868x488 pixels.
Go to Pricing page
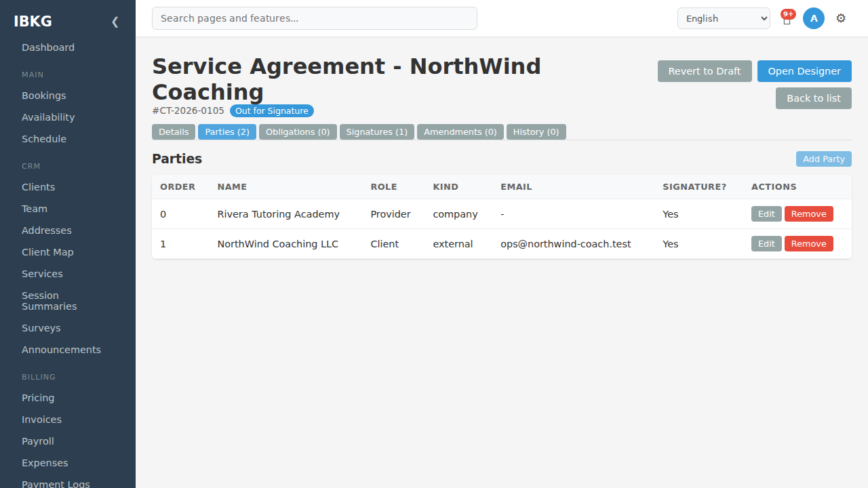38,398
